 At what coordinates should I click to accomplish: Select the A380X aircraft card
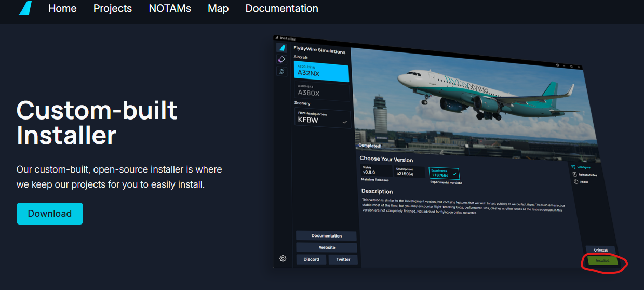click(321, 91)
